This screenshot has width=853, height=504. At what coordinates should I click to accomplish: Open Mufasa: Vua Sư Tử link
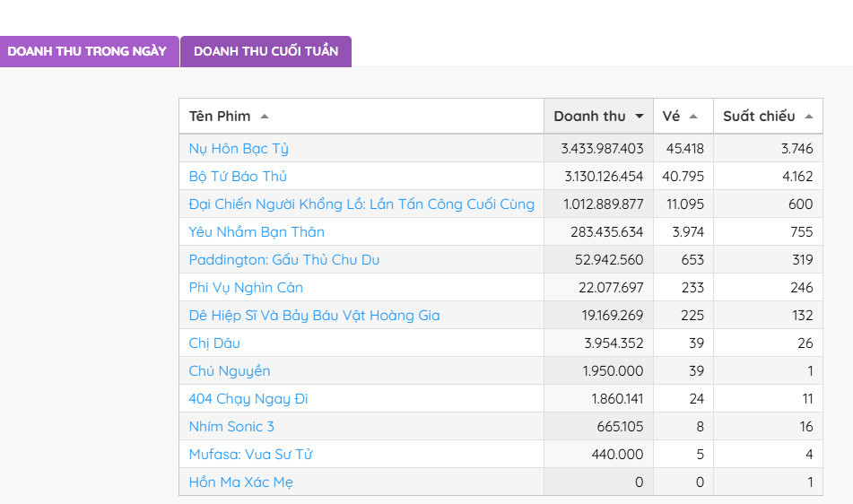[250, 455]
